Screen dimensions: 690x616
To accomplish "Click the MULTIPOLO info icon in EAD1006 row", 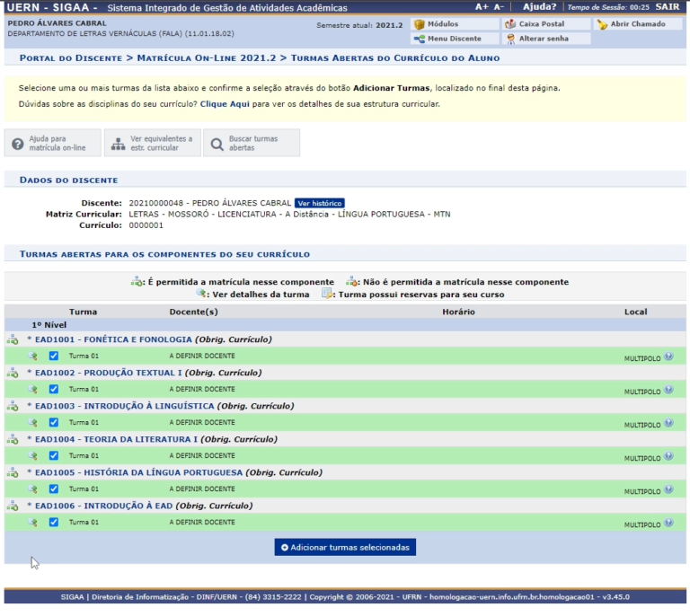I will [x=668, y=523].
